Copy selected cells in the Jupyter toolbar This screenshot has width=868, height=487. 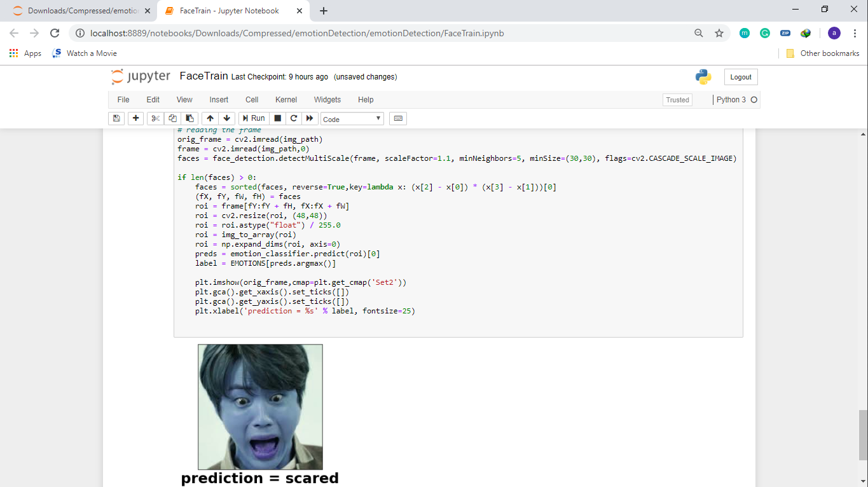point(172,118)
